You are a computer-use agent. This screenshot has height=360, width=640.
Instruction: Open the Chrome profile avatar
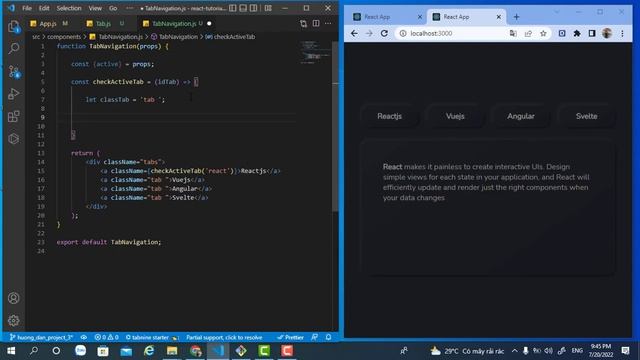607,33
